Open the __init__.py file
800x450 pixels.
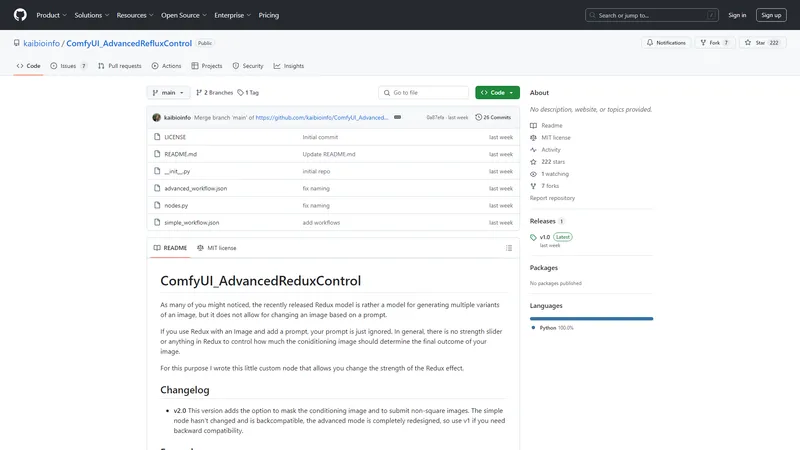177,171
